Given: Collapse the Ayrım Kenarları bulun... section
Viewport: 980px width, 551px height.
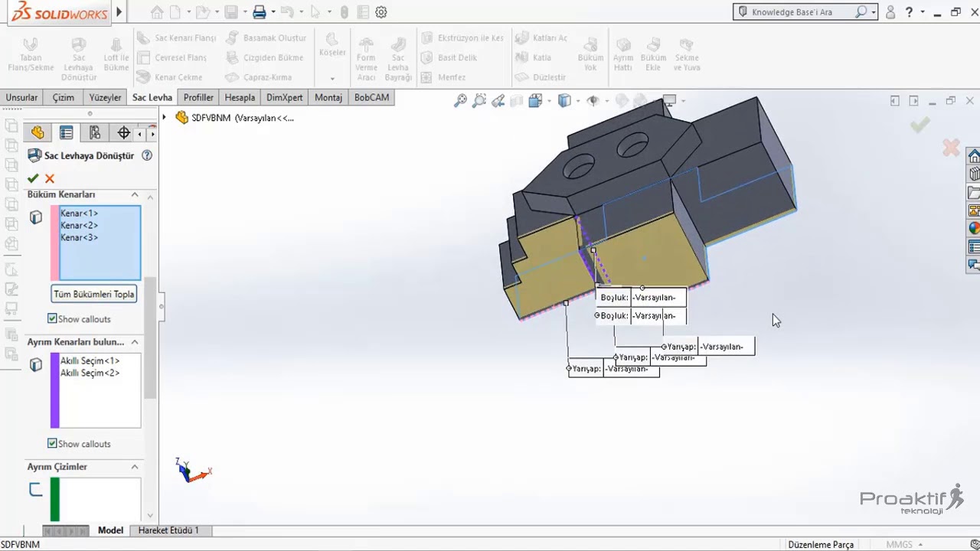Looking at the screenshot, I should click(135, 342).
